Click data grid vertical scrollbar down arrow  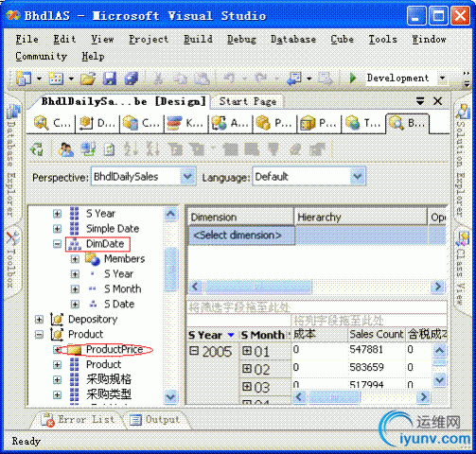pyautogui.click(x=439, y=380)
